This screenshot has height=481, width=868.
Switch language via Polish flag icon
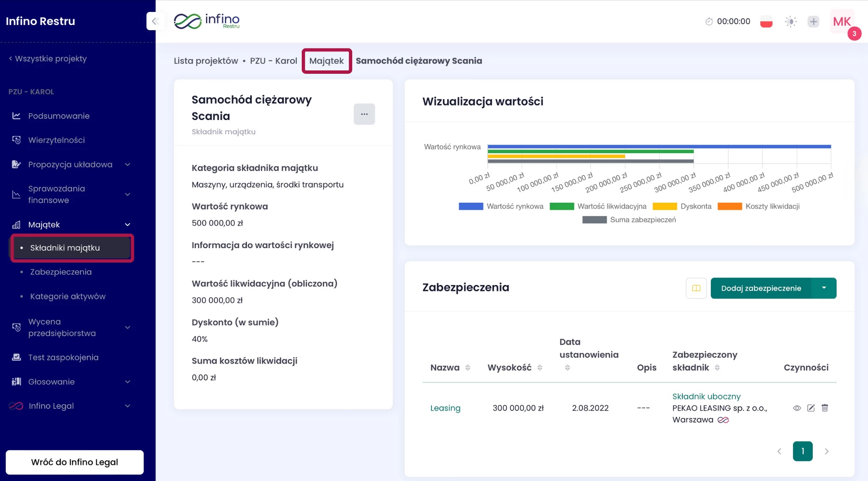766,22
